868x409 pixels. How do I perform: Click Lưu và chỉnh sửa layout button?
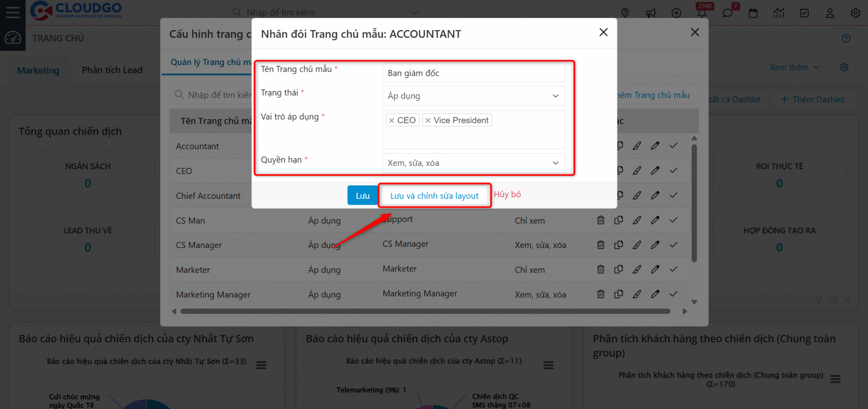coord(434,195)
